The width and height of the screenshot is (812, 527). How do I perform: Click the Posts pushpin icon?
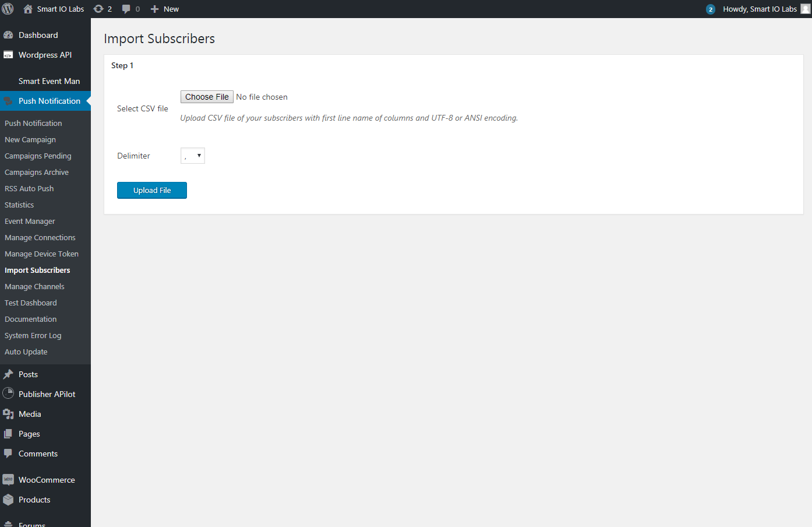pos(8,374)
